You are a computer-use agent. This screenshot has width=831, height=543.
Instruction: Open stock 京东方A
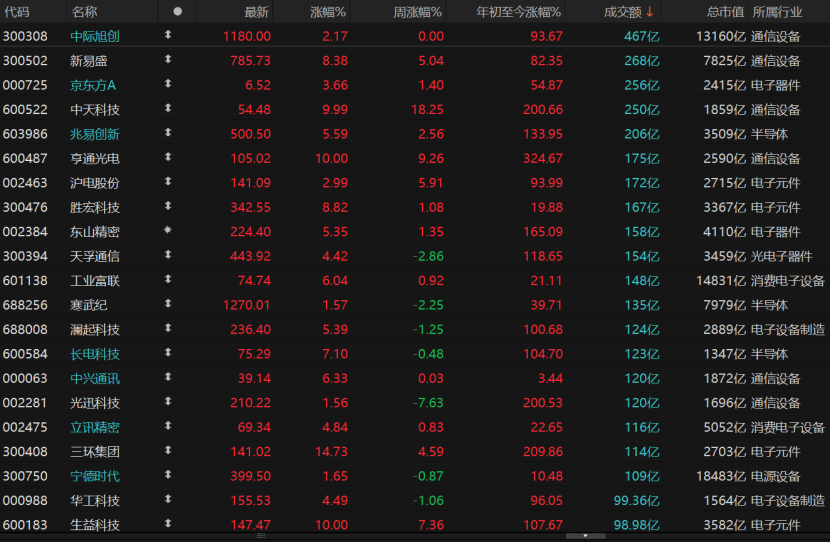93,85
